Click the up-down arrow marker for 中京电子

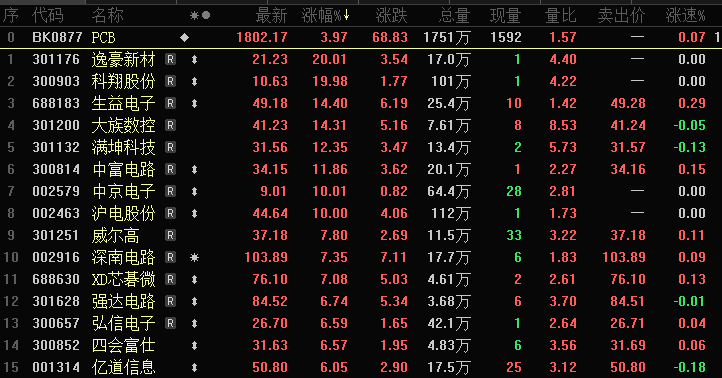tap(194, 192)
